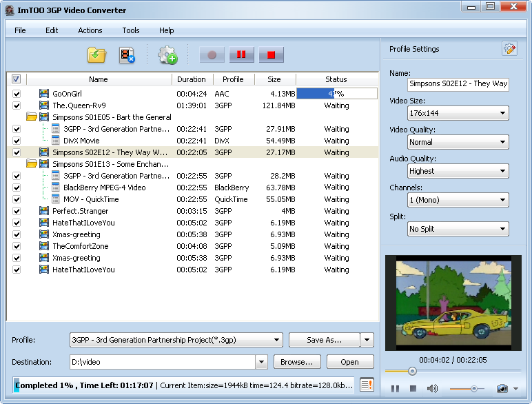
Task: Click the Save As... button
Action: click(324, 340)
